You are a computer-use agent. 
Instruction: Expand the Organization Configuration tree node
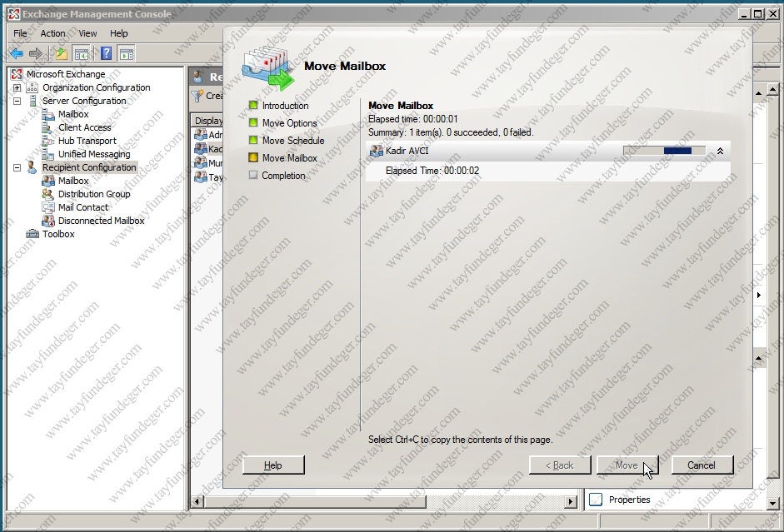tap(17, 87)
